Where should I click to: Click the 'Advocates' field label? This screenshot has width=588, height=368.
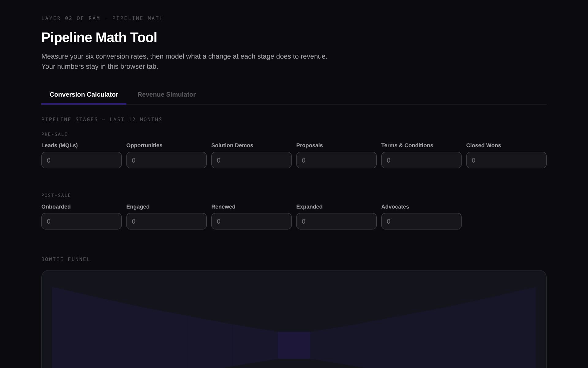click(x=395, y=207)
